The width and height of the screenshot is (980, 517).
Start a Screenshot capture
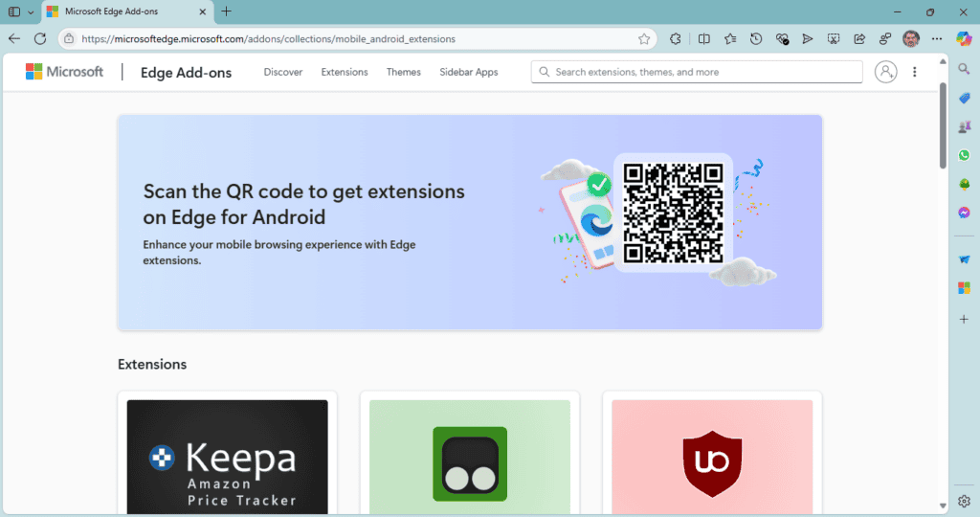[834, 38]
